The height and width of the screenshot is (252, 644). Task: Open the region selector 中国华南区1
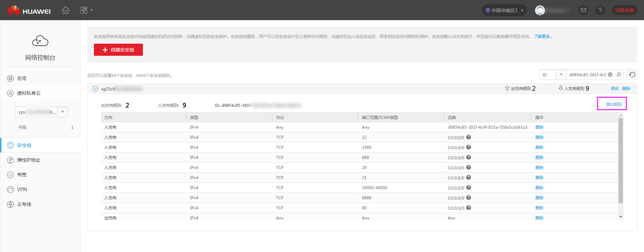(x=504, y=10)
